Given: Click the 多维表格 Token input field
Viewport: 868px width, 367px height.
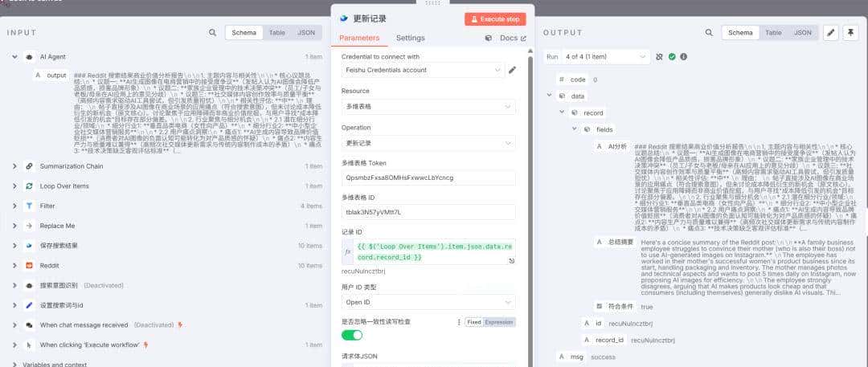Looking at the screenshot, I should coord(428,177).
